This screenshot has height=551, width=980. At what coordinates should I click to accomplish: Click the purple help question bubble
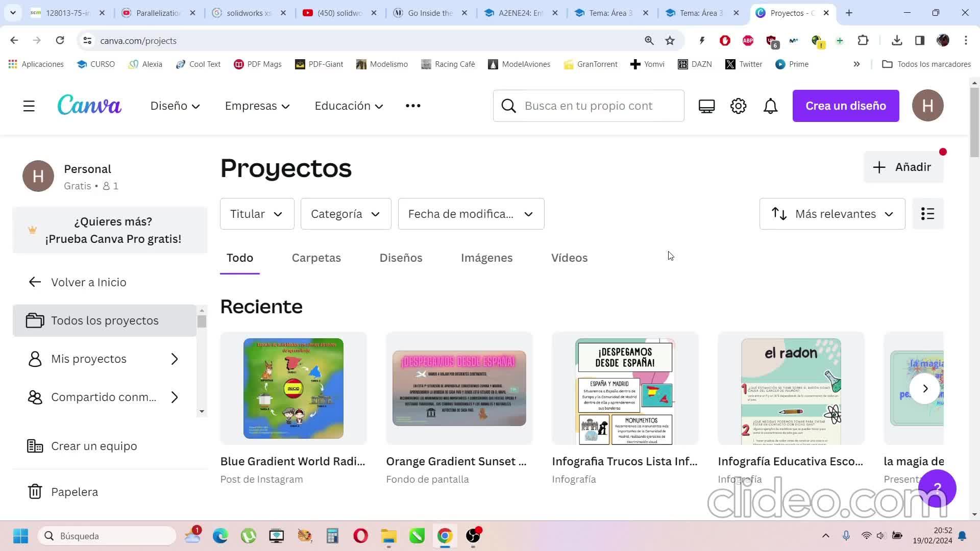937,488
